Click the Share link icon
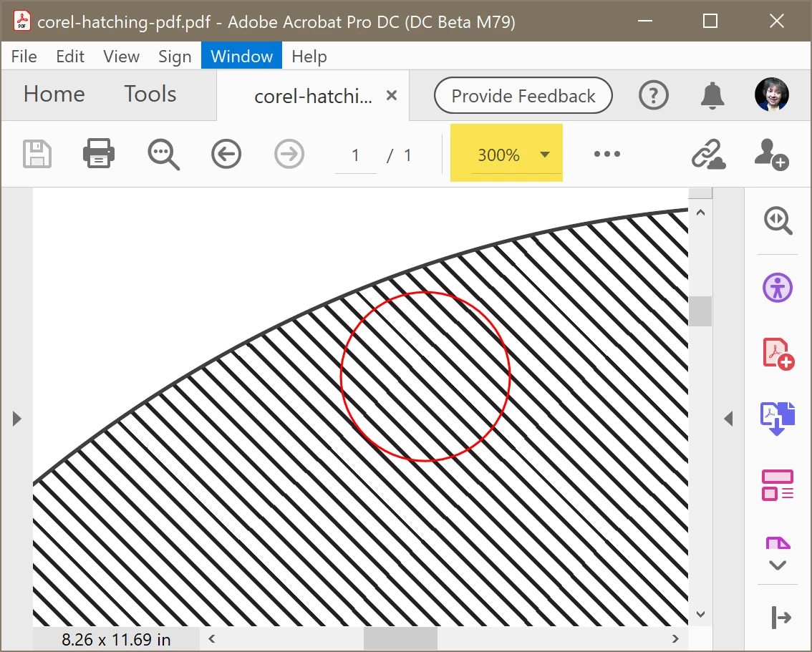This screenshot has width=812, height=652. tap(708, 154)
